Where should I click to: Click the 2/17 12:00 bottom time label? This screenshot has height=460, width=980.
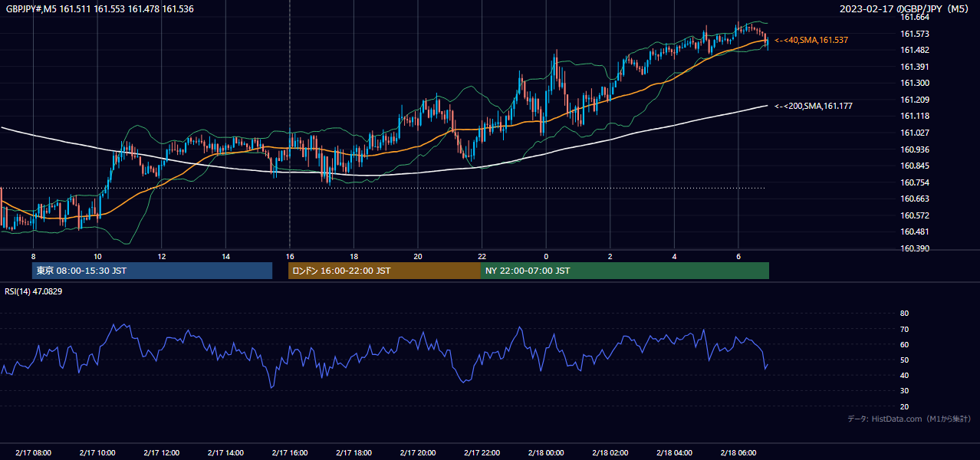coord(161,453)
